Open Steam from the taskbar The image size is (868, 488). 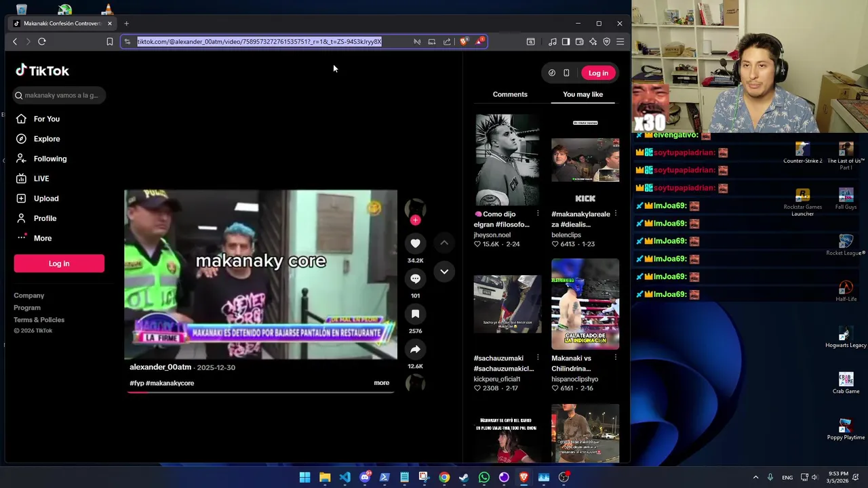tap(464, 477)
